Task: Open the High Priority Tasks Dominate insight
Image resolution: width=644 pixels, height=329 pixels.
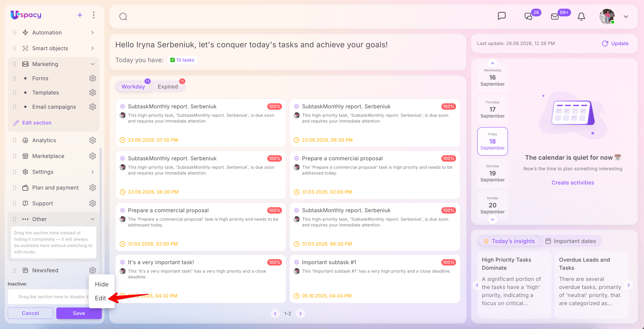Action: pos(514,285)
